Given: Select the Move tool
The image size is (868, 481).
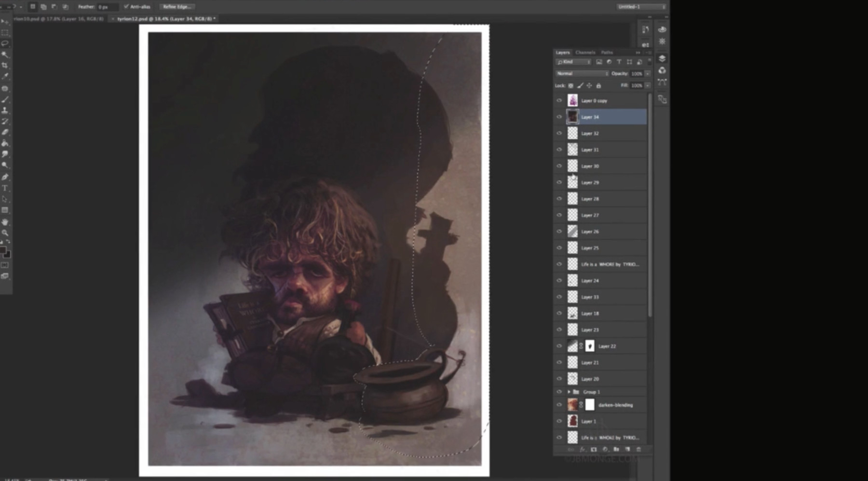Looking at the screenshot, I should (x=5, y=22).
